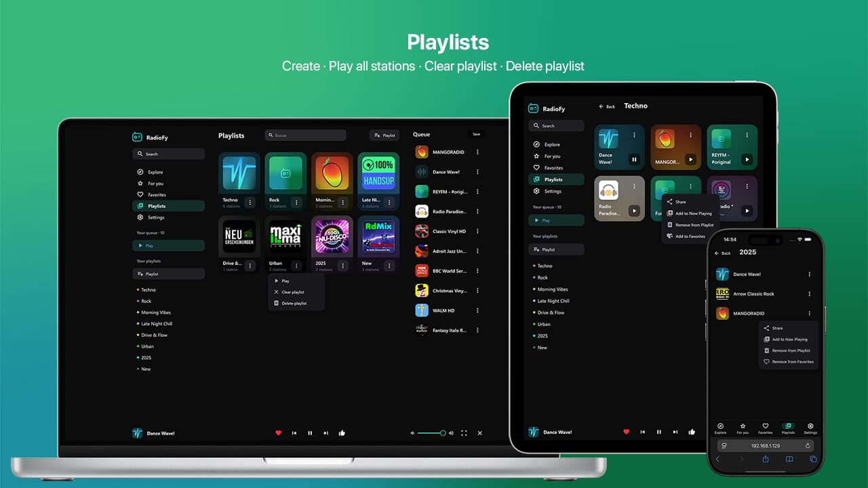Go Back from the 2025 playlist on phone
The image size is (868, 488).
[723, 253]
